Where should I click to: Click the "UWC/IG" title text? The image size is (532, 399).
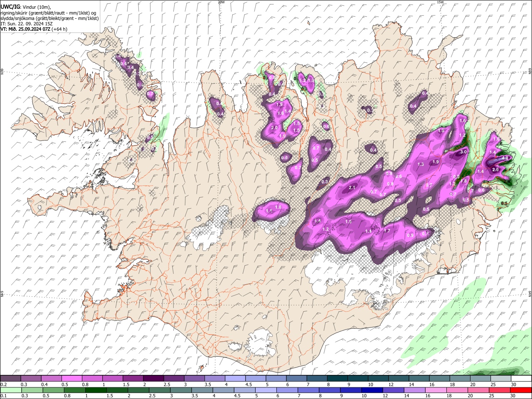coord(10,7)
